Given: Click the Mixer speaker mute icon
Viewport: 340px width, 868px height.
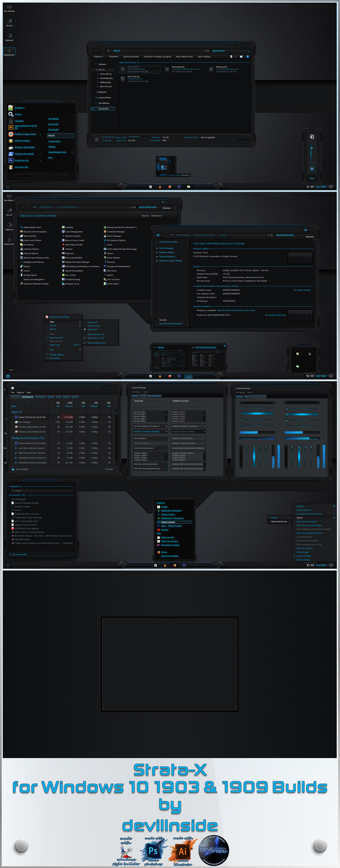Looking at the screenshot, I should coord(312,168).
